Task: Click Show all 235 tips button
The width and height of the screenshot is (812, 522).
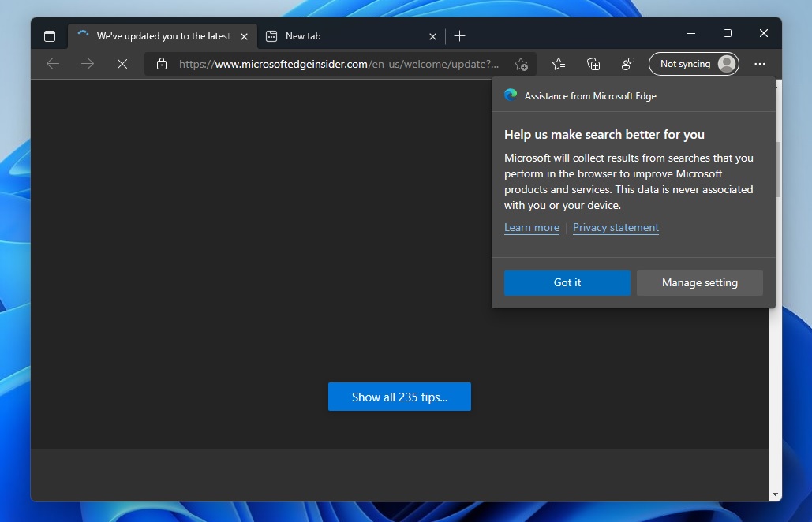Action: (400, 397)
